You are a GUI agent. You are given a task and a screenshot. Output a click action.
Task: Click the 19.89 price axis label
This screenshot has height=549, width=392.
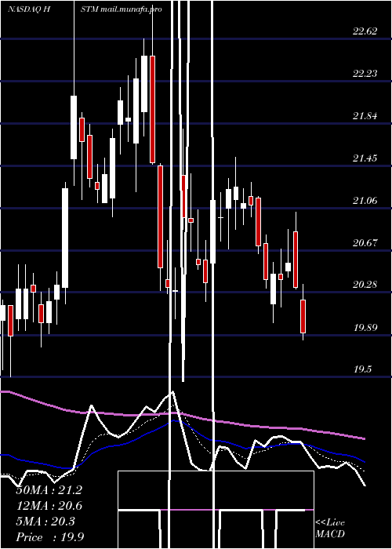365,328
